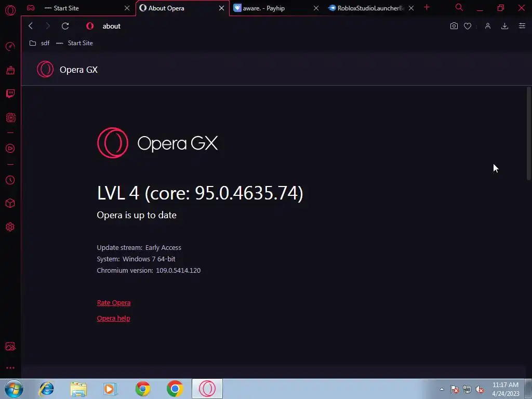
Task: Add page to bookmarks heart icon
Action: click(468, 26)
